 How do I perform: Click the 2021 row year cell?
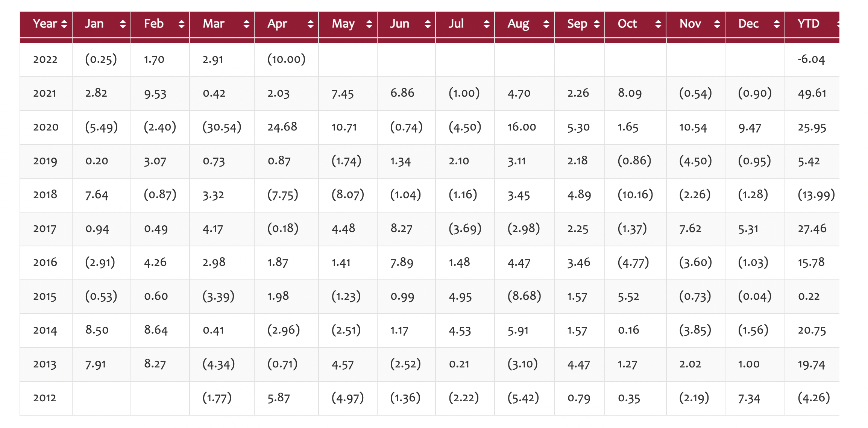click(45, 93)
